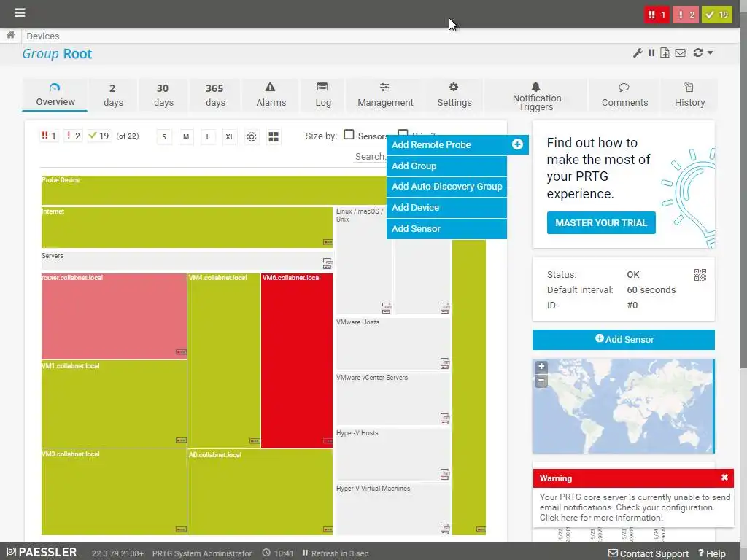Select the VM4.collabnet.local tile
This screenshot has height=560, width=747.
pyautogui.click(x=224, y=360)
